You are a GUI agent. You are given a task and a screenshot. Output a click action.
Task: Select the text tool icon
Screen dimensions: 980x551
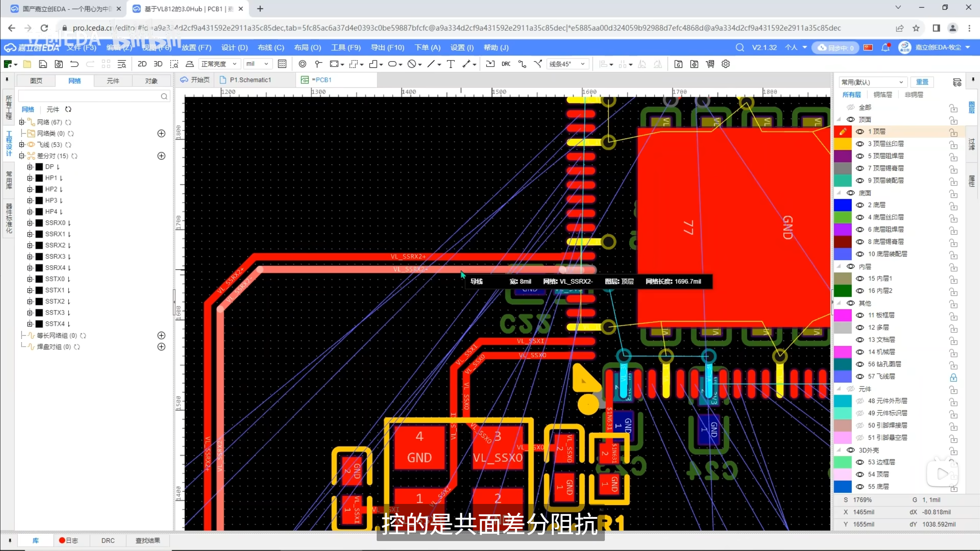pos(451,64)
